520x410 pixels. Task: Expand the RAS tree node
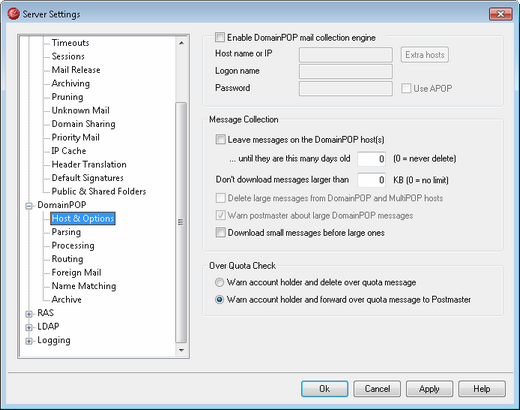click(29, 314)
